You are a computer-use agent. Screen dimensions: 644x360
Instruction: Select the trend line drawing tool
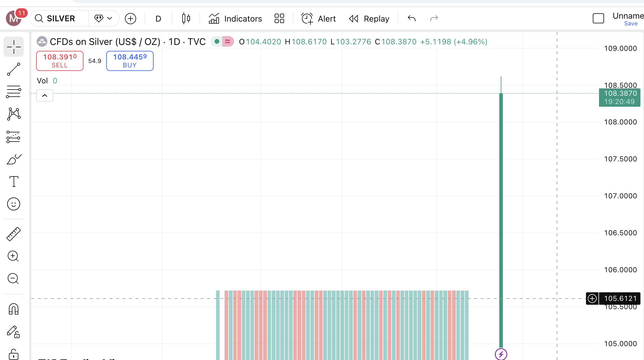[x=14, y=69]
